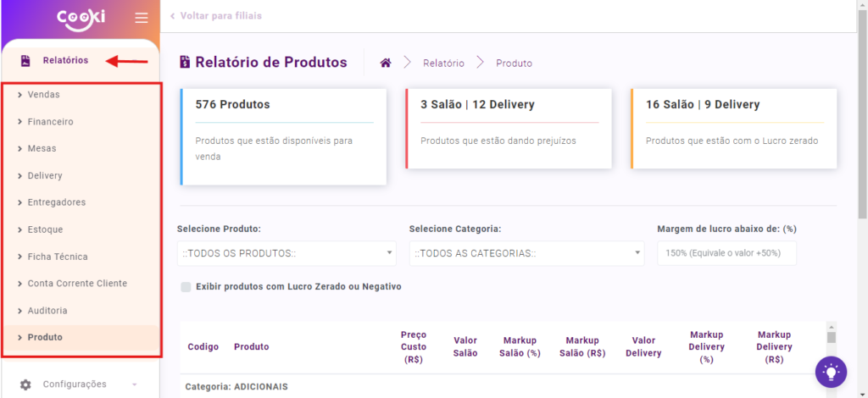This screenshot has width=868, height=398.
Task: Select the Estoque sidebar item
Action: coord(45,229)
